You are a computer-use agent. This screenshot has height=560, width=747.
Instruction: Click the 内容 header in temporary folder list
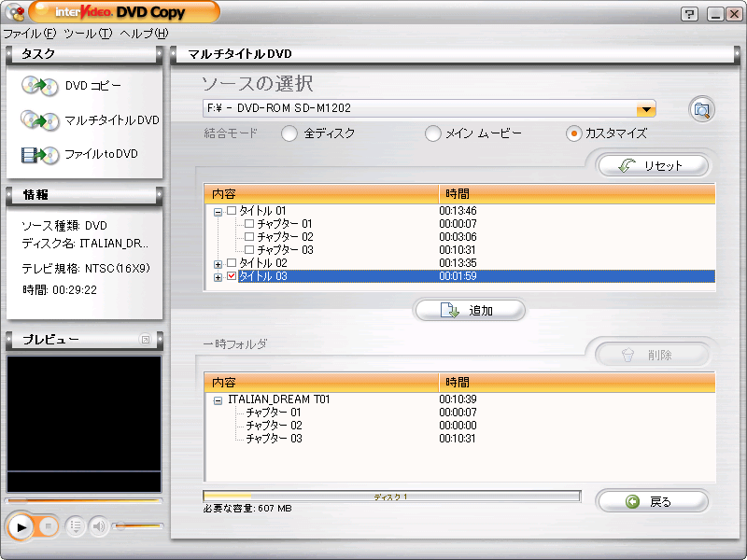[x=321, y=383]
